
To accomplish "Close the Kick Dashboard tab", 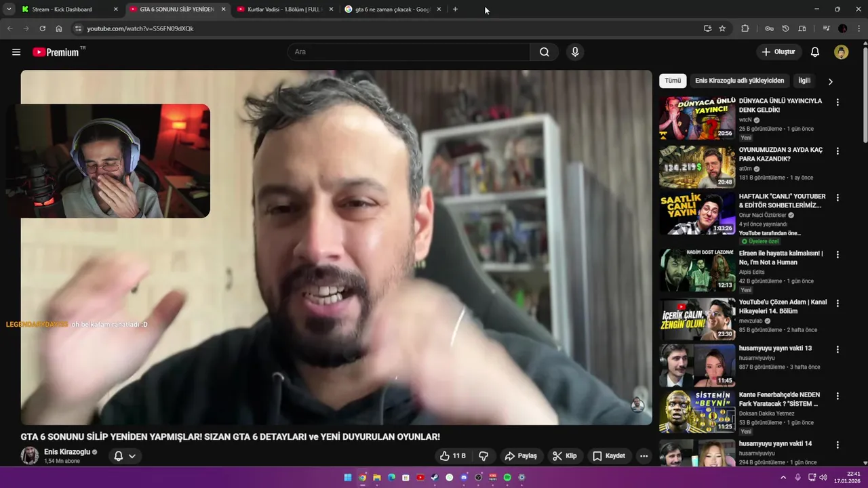I will tap(115, 9).
